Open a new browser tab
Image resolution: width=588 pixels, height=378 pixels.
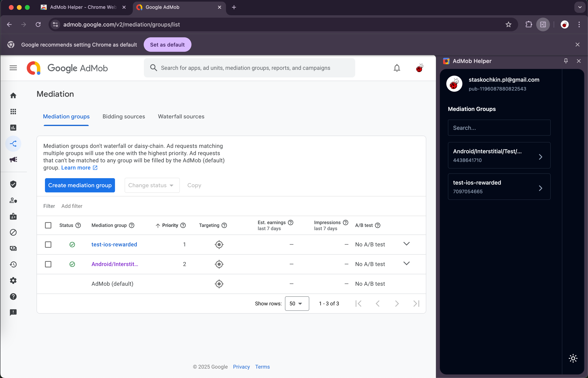pyautogui.click(x=234, y=7)
